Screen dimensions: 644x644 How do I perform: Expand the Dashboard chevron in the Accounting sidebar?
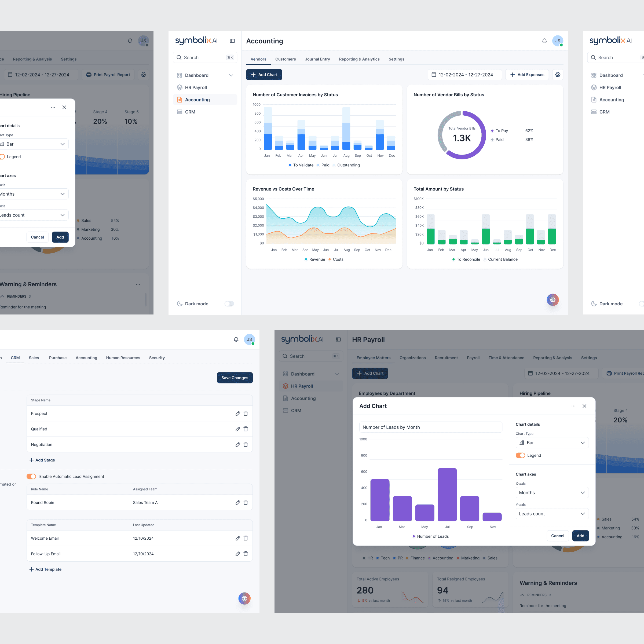[231, 75]
